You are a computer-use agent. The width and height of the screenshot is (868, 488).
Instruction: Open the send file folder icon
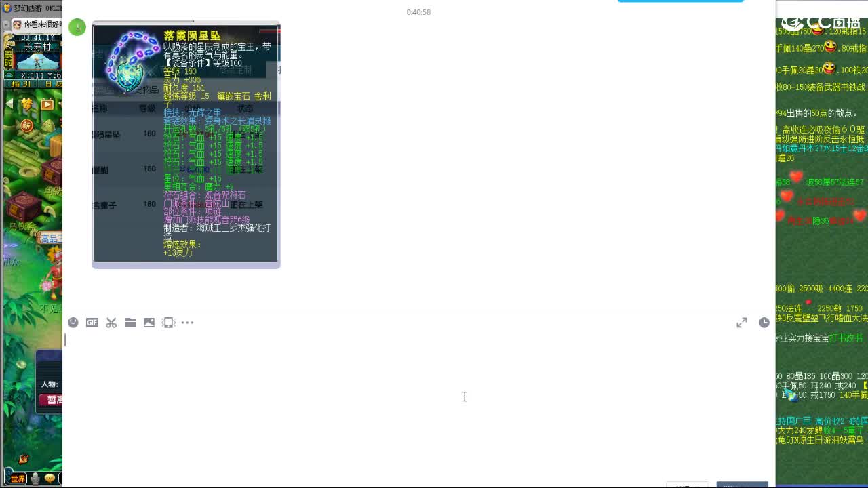[x=130, y=323]
